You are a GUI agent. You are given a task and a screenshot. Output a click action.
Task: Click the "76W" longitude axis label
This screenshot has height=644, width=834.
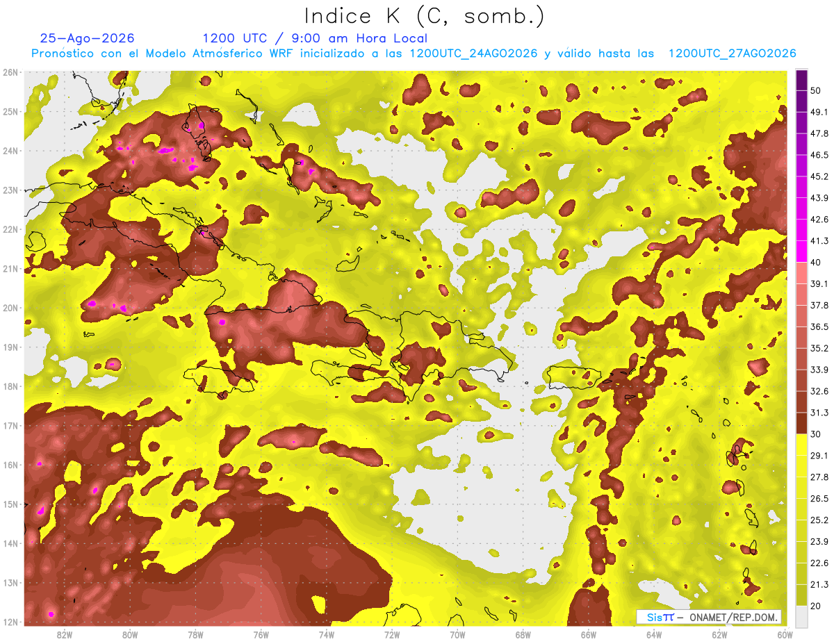pyautogui.click(x=261, y=635)
